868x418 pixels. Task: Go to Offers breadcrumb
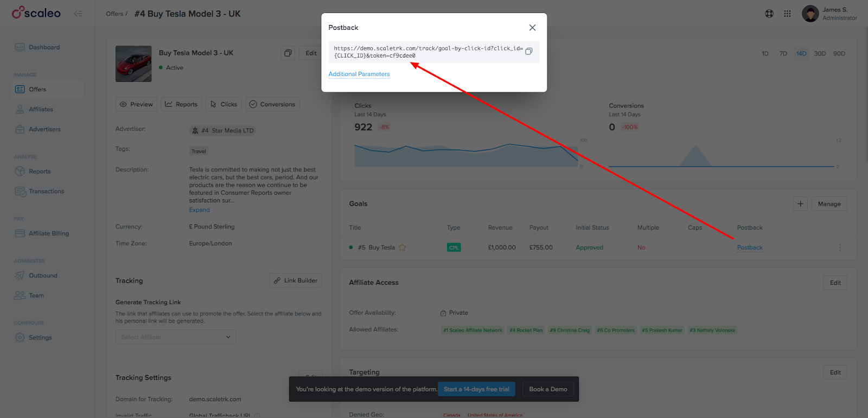click(x=114, y=14)
